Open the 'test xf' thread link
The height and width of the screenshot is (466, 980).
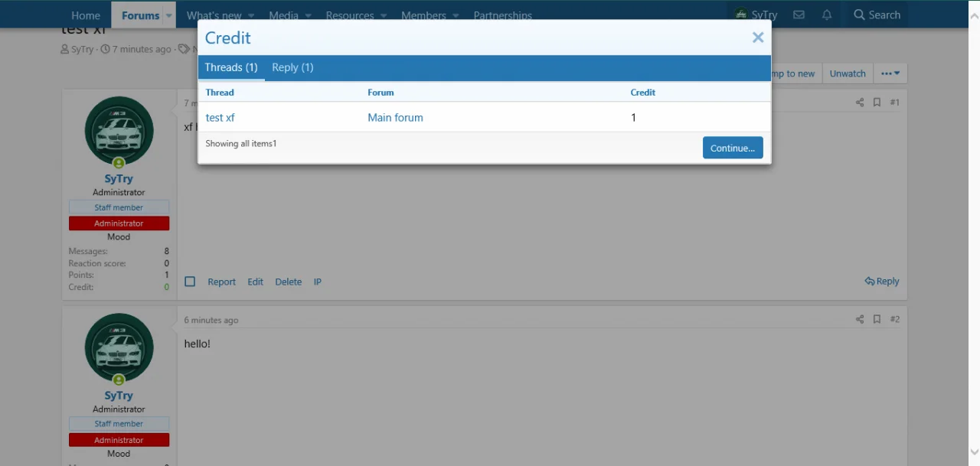220,118
